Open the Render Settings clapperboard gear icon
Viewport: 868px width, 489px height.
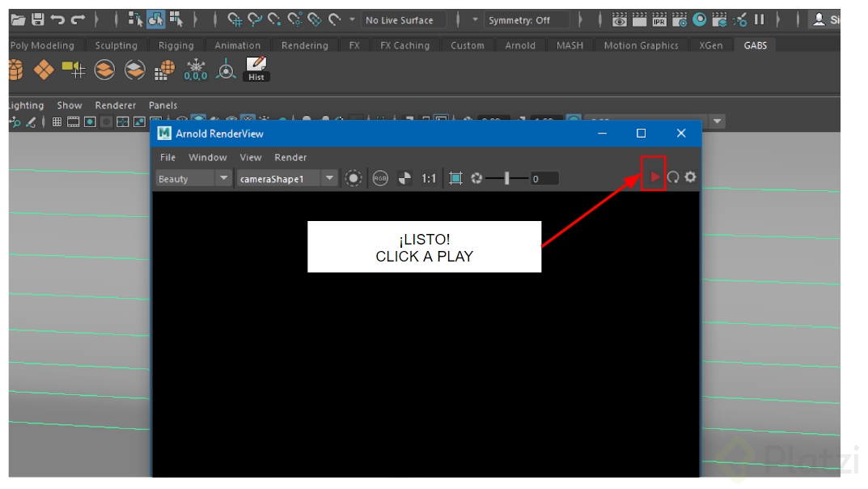point(680,20)
